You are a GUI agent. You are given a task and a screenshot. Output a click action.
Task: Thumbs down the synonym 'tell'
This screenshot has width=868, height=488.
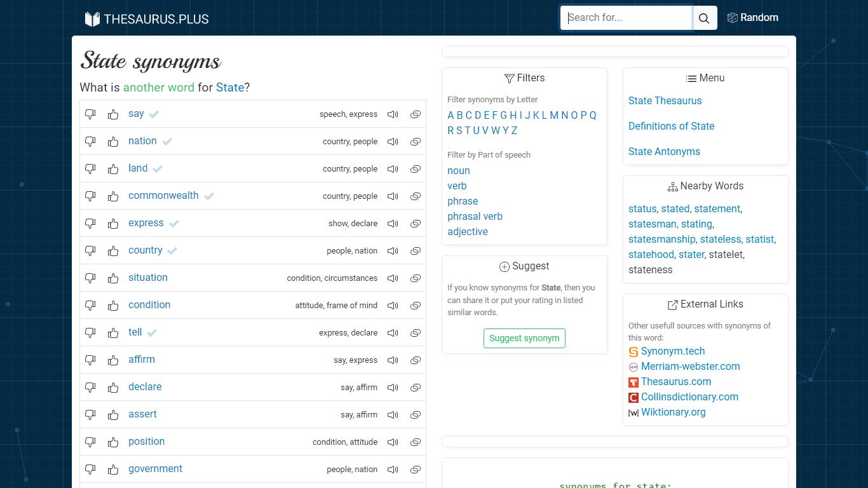click(x=90, y=333)
